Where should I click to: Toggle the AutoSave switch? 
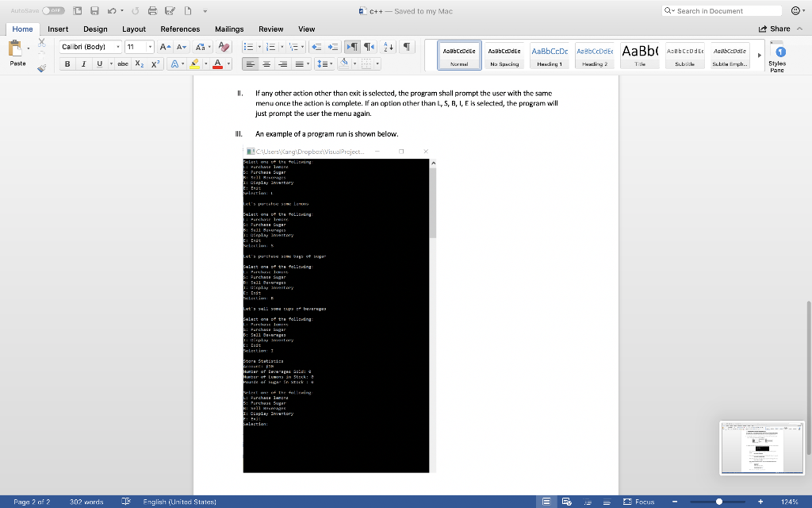click(x=53, y=10)
